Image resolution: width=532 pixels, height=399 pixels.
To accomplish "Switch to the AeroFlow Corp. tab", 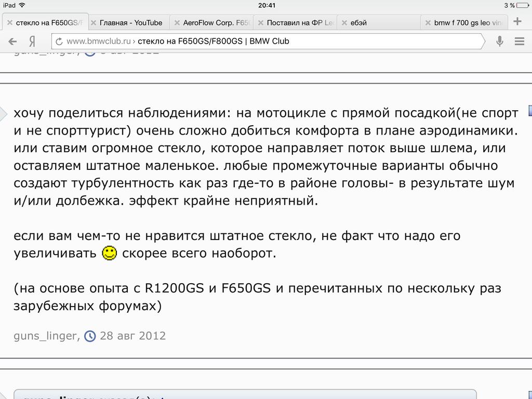I will pos(216,23).
